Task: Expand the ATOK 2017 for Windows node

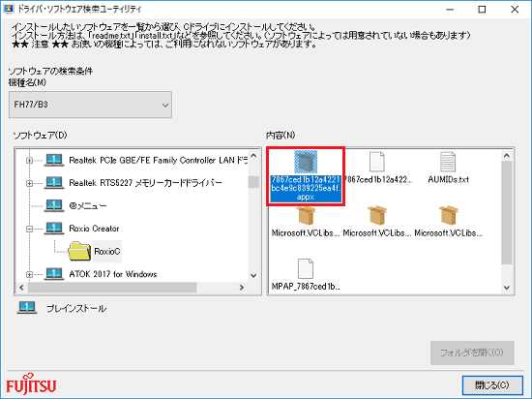Action: [x=30, y=274]
